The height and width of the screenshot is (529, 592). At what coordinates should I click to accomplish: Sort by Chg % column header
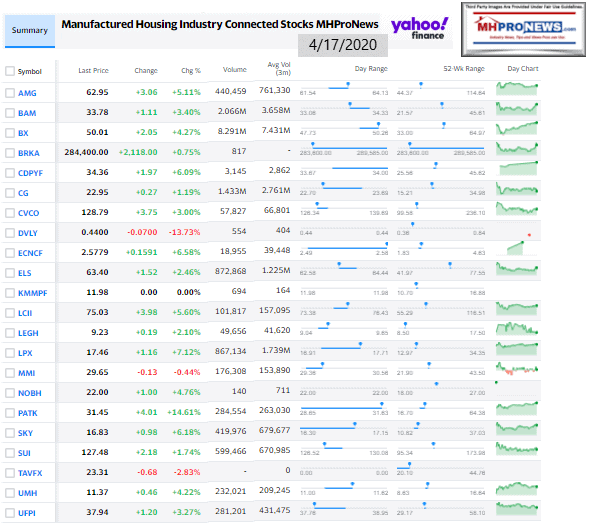point(191,71)
